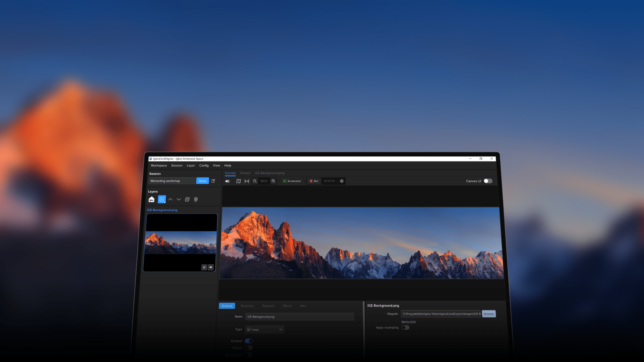This screenshot has height=362, width=644.
Task: Click the Save session button
Action: (x=202, y=181)
